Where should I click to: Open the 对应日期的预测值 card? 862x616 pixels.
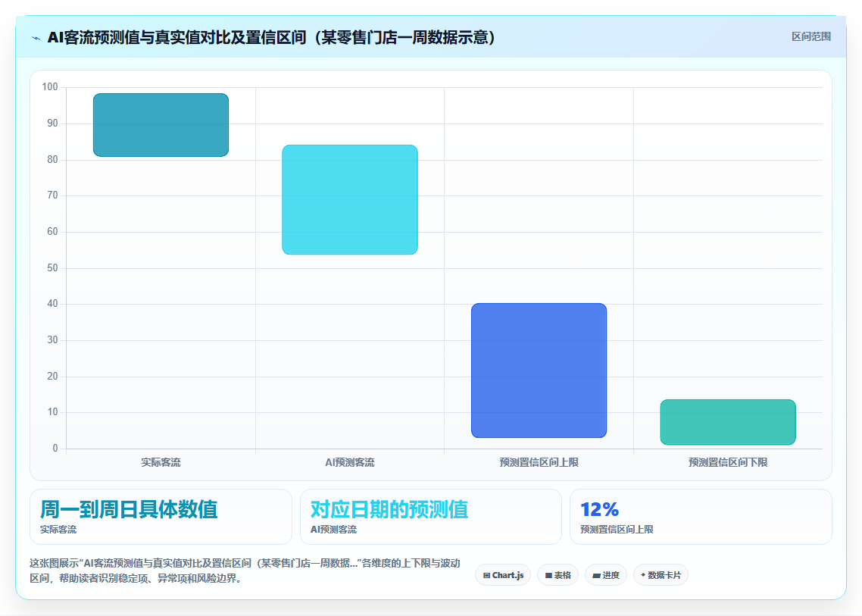(431, 517)
